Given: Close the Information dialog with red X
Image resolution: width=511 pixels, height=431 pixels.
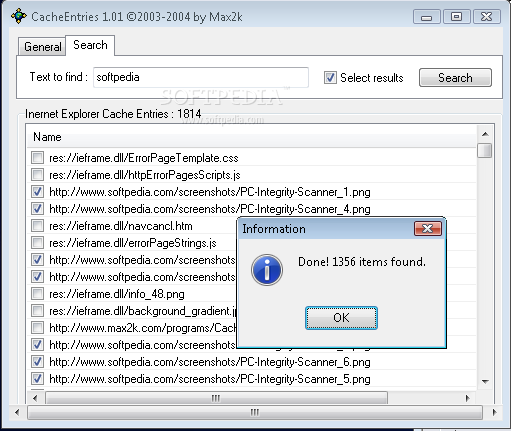Looking at the screenshot, I should coord(428,229).
